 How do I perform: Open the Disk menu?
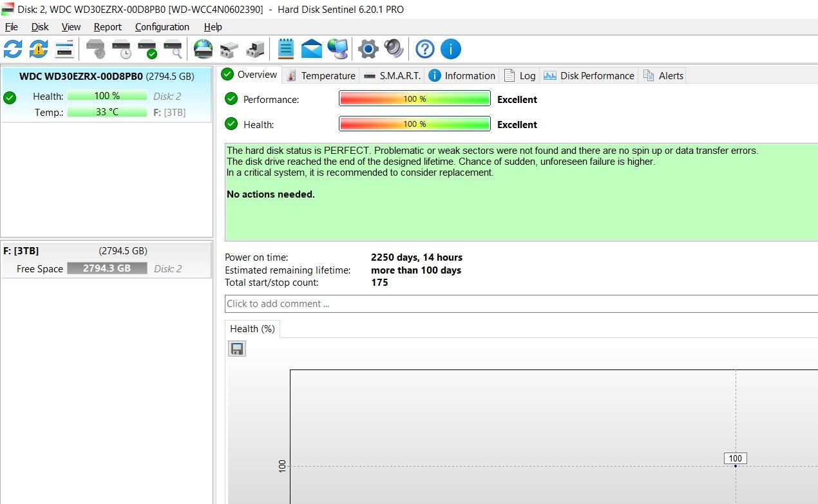[40, 27]
